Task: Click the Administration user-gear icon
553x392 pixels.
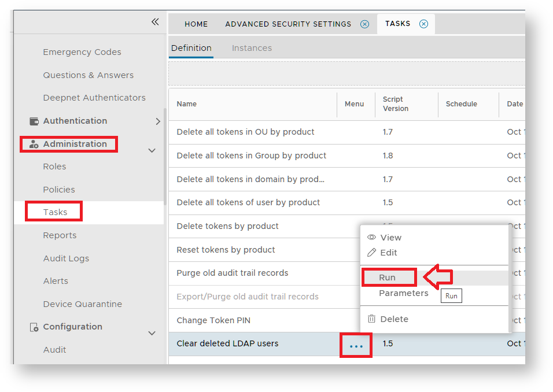Action: (34, 144)
